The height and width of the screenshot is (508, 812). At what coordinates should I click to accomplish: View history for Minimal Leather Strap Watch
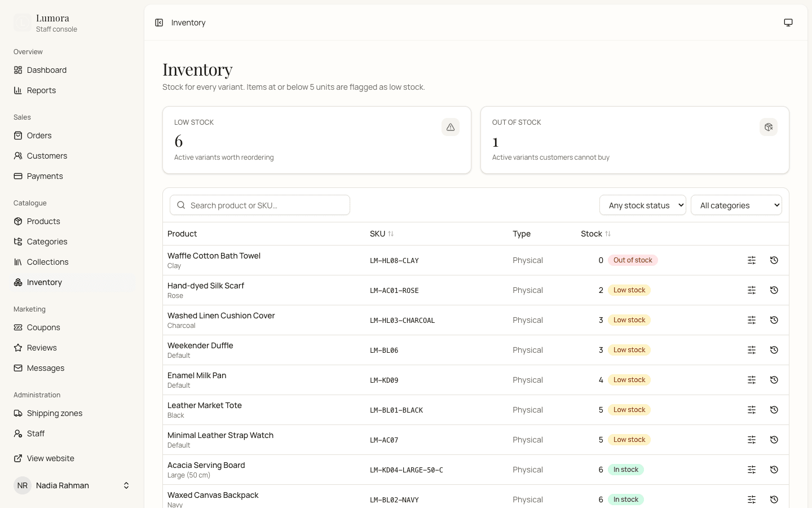[x=774, y=440]
